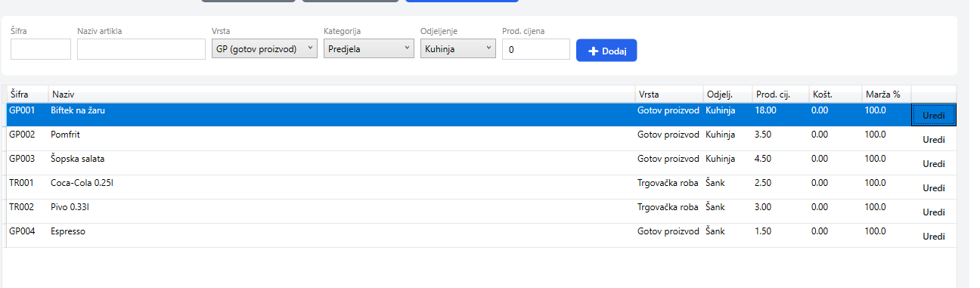Sort by the Naziv column header
Image resolution: width=980 pixels, height=288 pixels.
[x=342, y=94]
